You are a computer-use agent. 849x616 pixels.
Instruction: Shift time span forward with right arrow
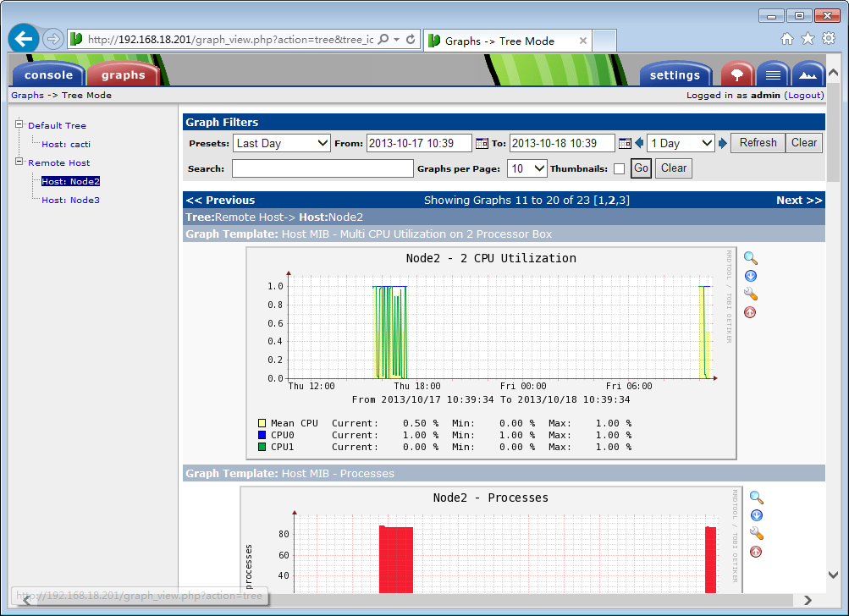(722, 143)
